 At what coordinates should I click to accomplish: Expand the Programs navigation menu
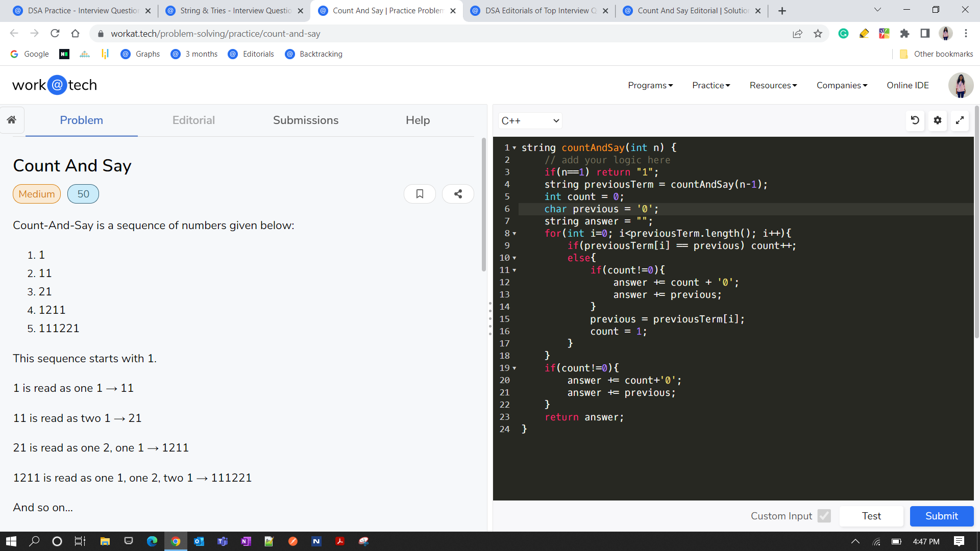tap(651, 85)
